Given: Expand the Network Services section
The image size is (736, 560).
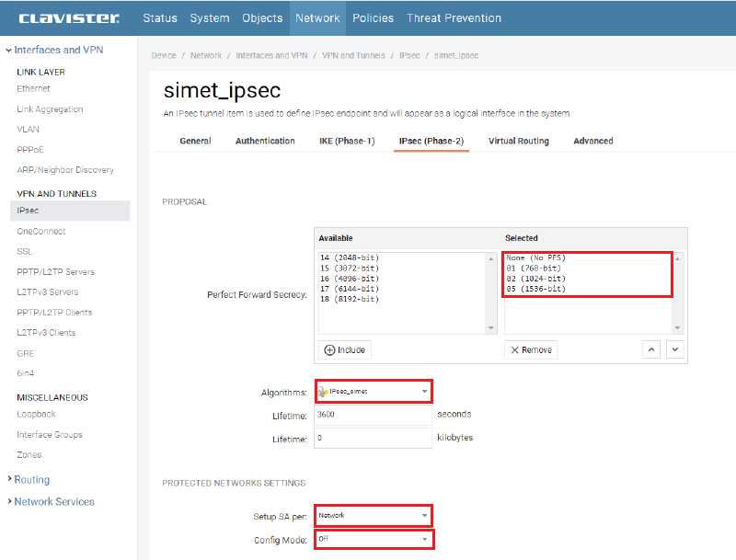Looking at the screenshot, I should point(53,502).
